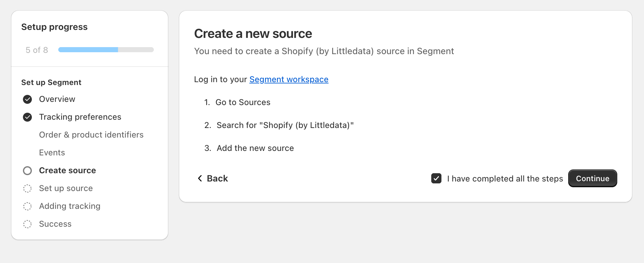Click the setup progress bar
This screenshot has width=644, height=263.
click(106, 50)
